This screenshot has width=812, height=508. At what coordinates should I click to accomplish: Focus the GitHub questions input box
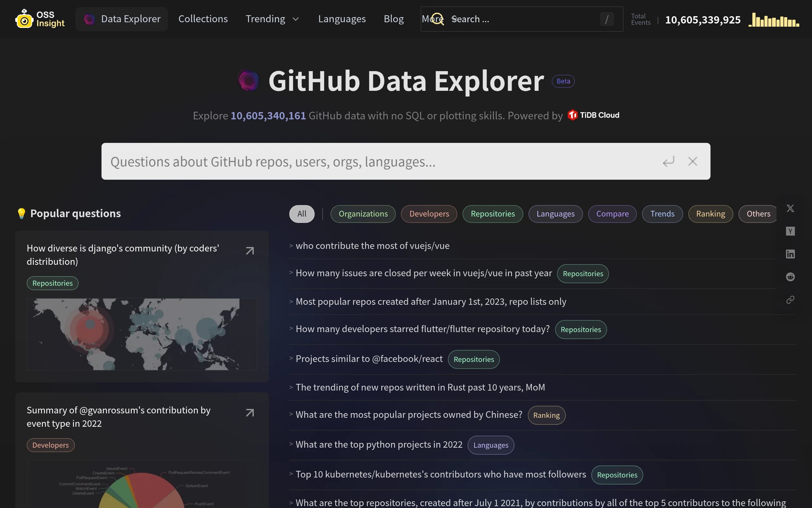[x=406, y=161]
